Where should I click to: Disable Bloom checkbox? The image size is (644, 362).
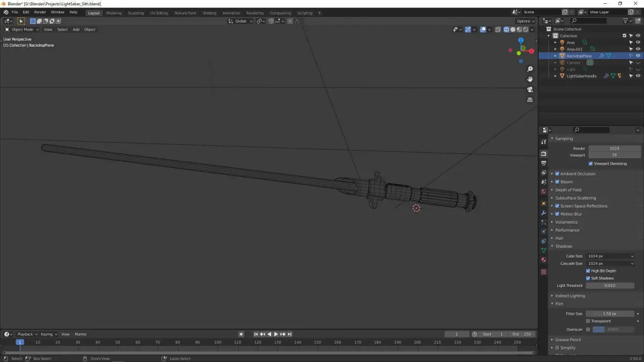[x=557, y=182]
